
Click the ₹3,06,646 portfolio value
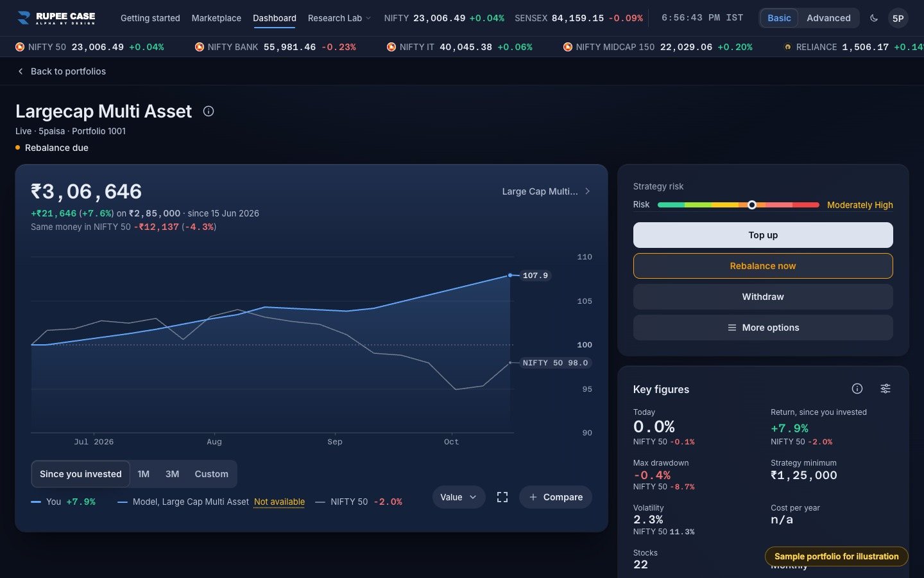pos(87,191)
